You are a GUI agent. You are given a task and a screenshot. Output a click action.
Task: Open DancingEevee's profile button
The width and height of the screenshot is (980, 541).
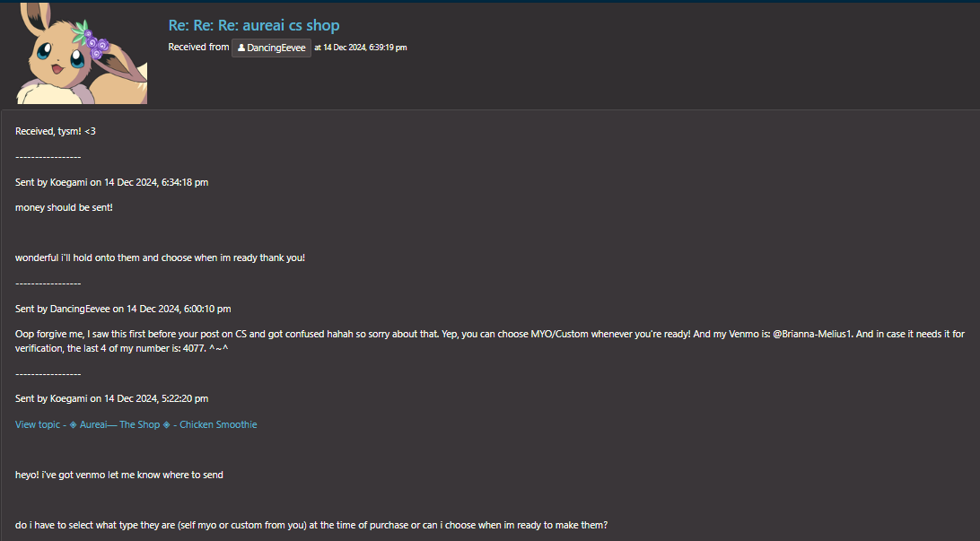point(271,48)
